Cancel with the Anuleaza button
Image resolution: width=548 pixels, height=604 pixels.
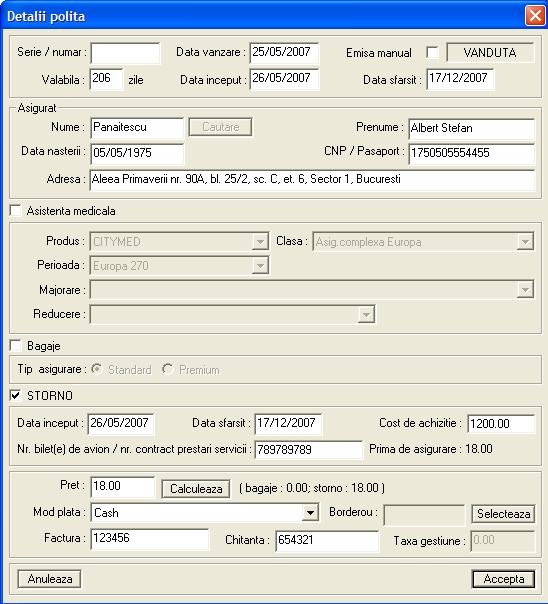(x=49, y=579)
